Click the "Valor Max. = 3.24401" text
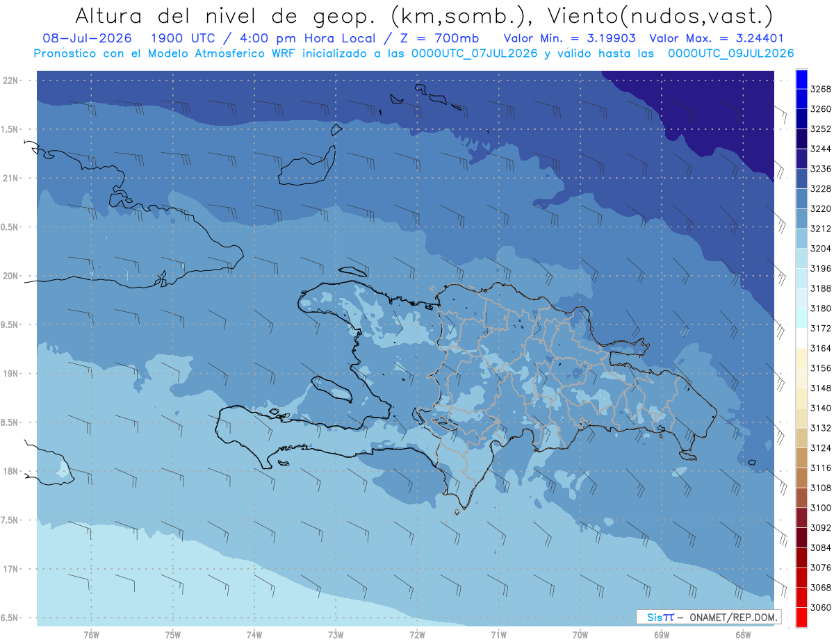The height and width of the screenshot is (644, 834). [x=718, y=38]
